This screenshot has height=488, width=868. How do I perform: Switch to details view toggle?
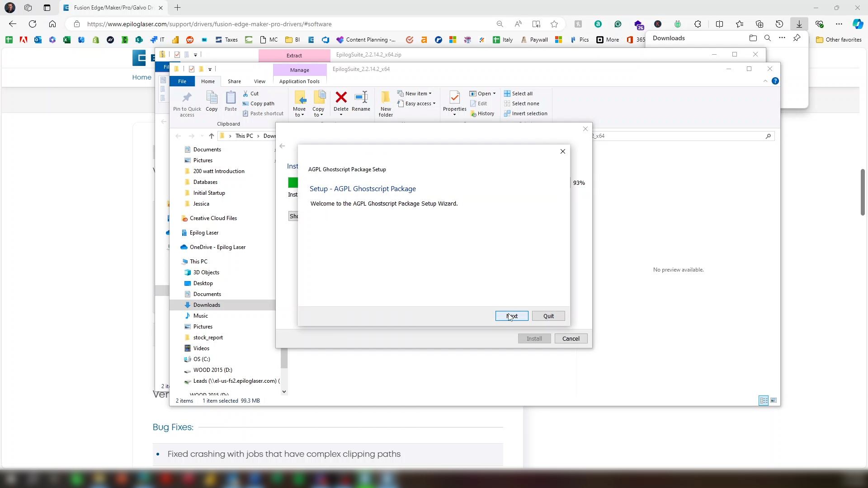[x=764, y=401]
